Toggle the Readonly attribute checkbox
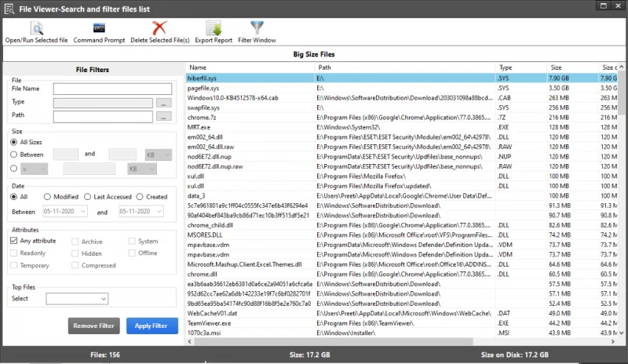Screen dimensions: 628x364 tap(14, 253)
